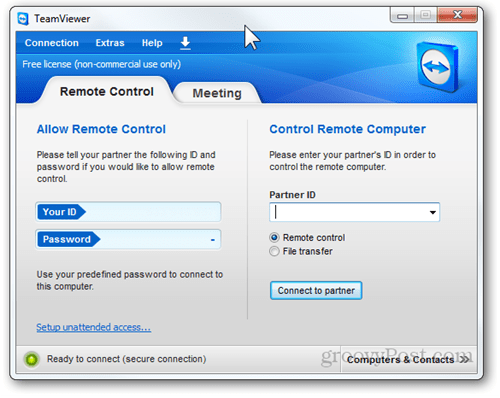The height and width of the screenshot is (398, 500).
Task: Click the 'Free license (non-commercial use only)' text
Action: [102, 64]
